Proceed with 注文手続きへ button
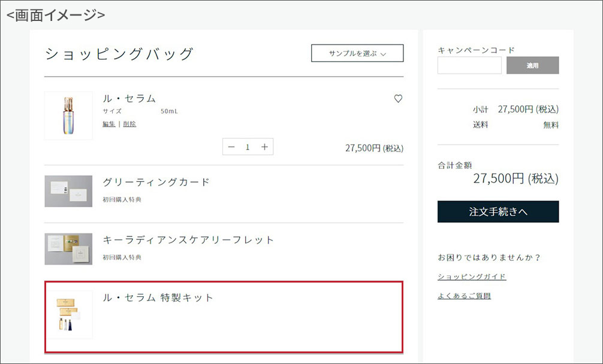The height and width of the screenshot is (364, 603). pos(498,211)
